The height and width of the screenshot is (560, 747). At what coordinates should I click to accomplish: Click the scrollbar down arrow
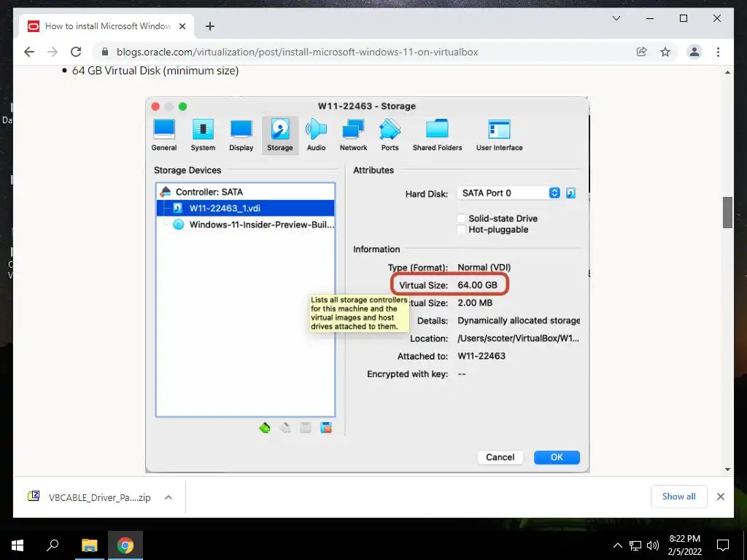point(727,469)
